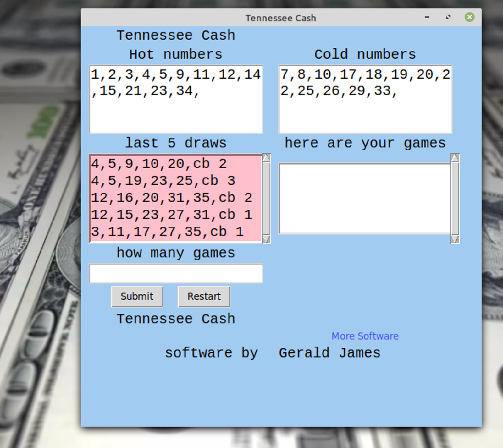Minimize the Tennessee Cash window

427,18
